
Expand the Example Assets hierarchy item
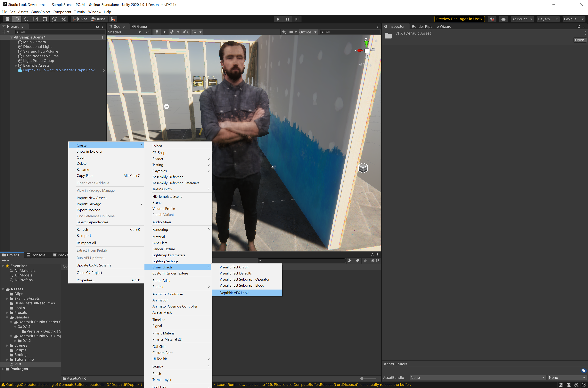(x=16, y=66)
